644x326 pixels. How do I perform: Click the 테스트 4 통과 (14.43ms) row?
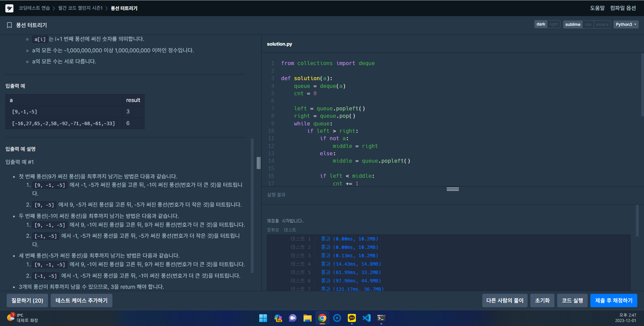click(336, 264)
